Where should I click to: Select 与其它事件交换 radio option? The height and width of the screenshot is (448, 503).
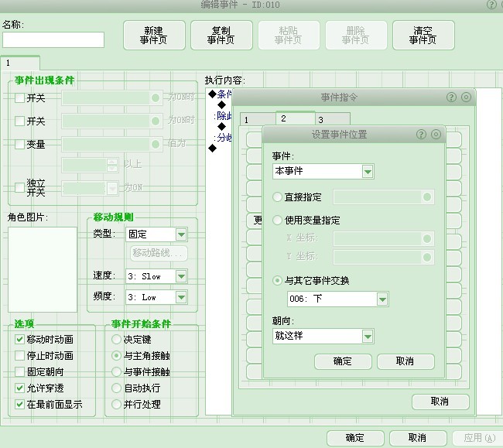[x=277, y=281]
